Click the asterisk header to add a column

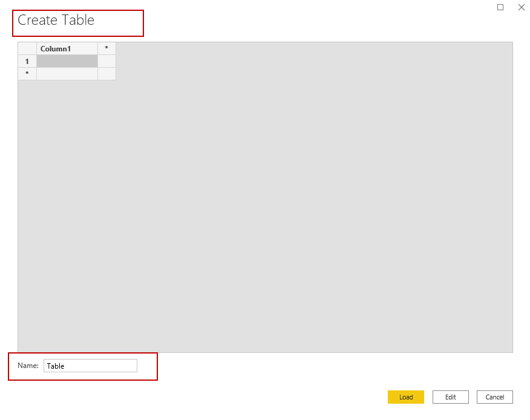(x=106, y=48)
